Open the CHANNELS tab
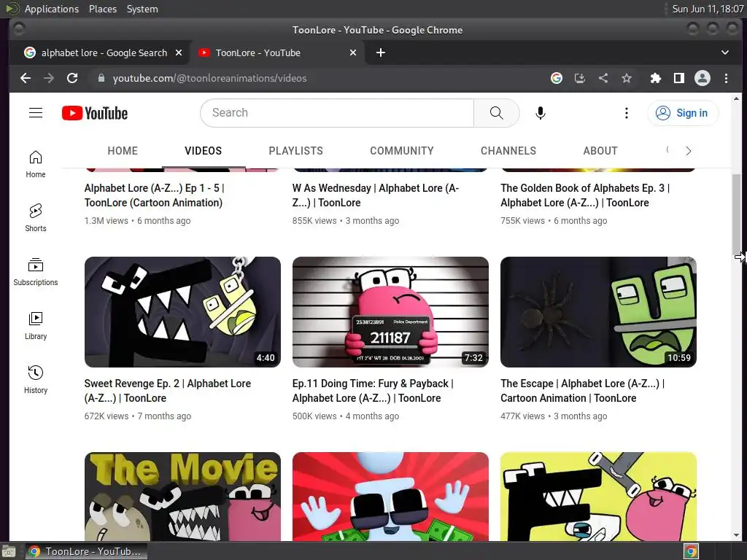This screenshot has width=747, height=560. 508,151
